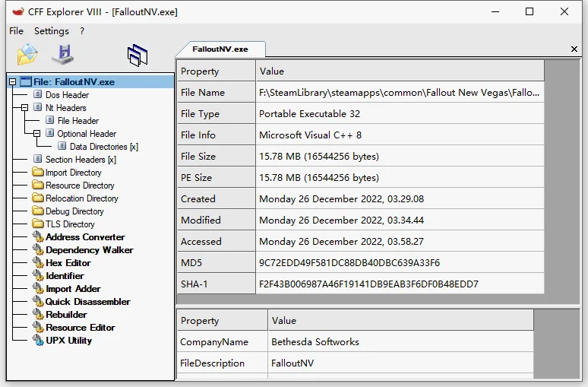This screenshot has width=588, height=387.
Task: Open the cascaded windows toolbar icon
Action: [138, 56]
